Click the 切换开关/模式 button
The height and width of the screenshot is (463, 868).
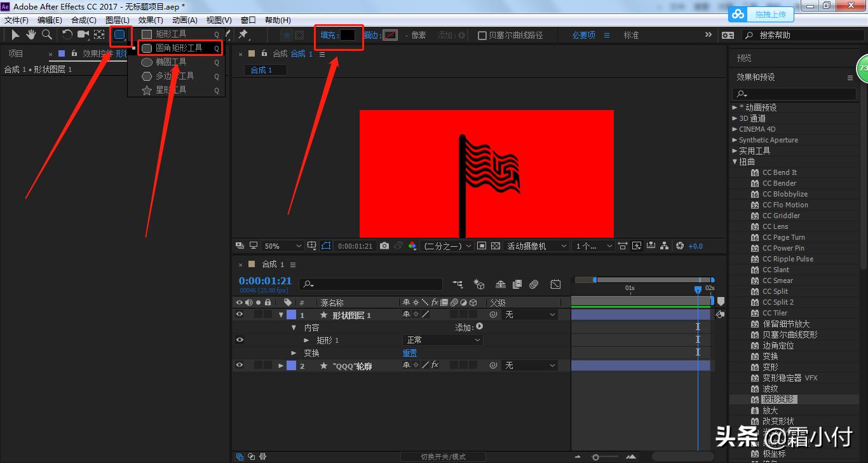coord(443,457)
